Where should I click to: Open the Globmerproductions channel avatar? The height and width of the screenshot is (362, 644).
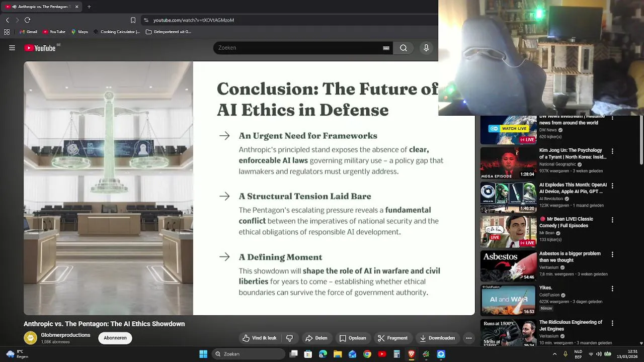point(30,338)
